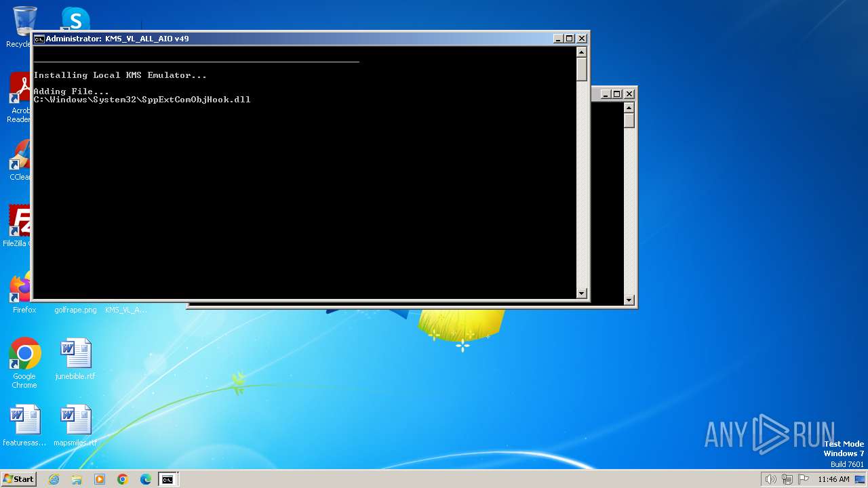Maximize the KMS_VL_ALL_AIO v49 window
This screenshot has height=488, width=868.
coord(570,39)
